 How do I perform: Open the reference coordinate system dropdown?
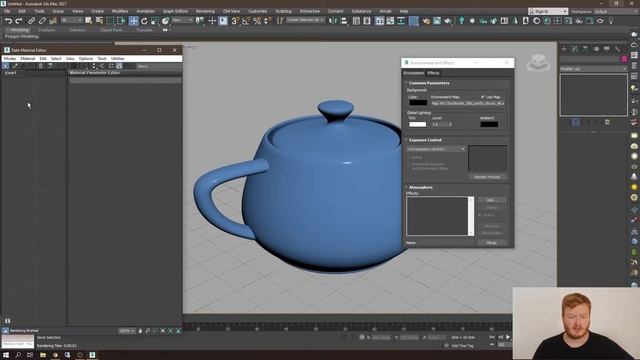[x=182, y=20]
